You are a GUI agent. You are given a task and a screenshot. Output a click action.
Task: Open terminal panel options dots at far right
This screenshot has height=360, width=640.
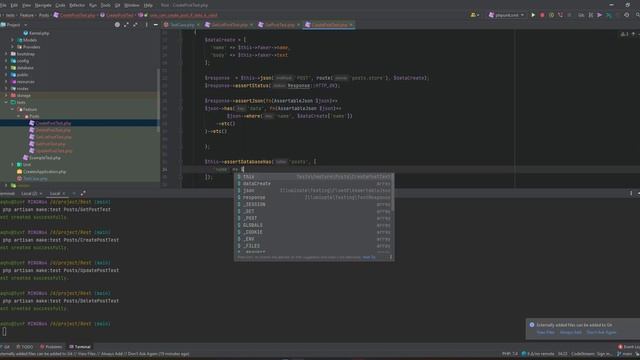pyautogui.click(x=631, y=193)
